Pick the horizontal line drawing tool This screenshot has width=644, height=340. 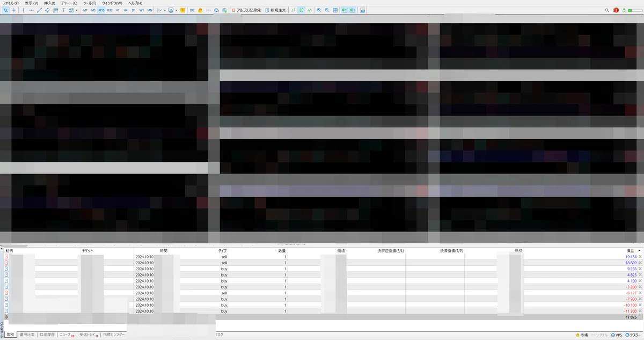point(31,10)
